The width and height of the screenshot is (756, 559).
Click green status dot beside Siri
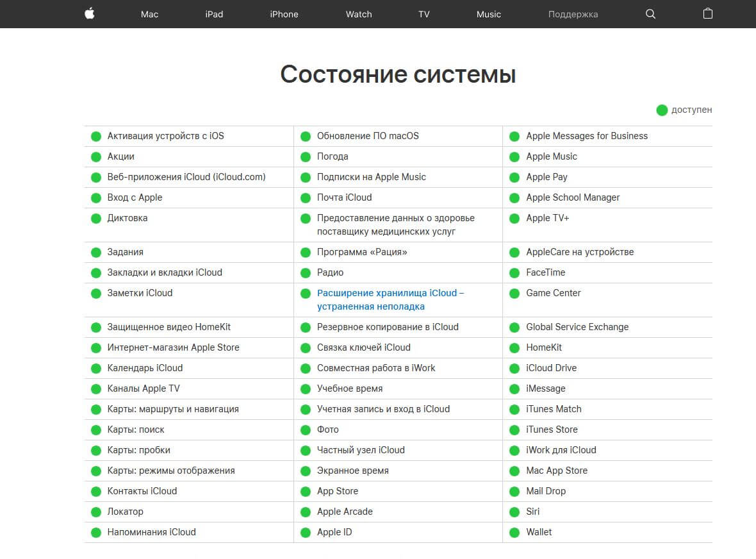click(514, 512)
